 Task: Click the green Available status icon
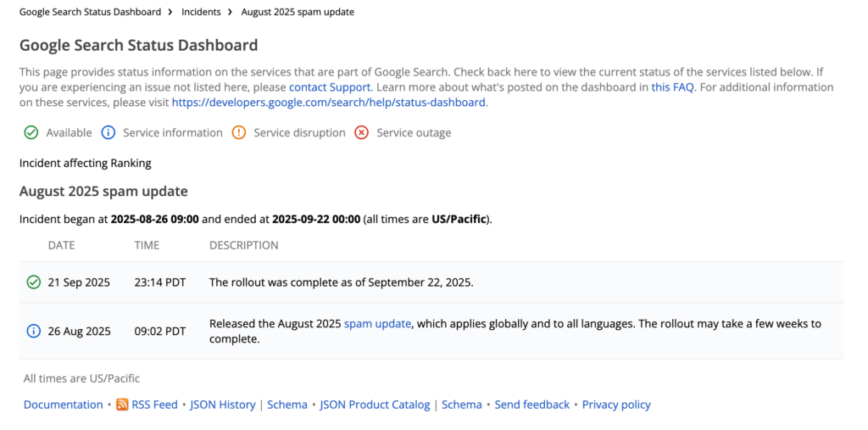[x=31, y=132]
